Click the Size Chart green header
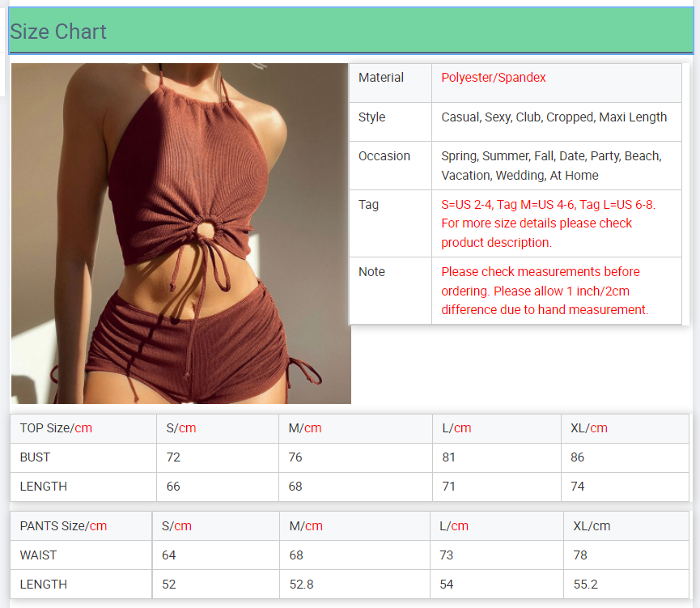The width and height of the screenshot is (700, 608). [x=350, y=32]
